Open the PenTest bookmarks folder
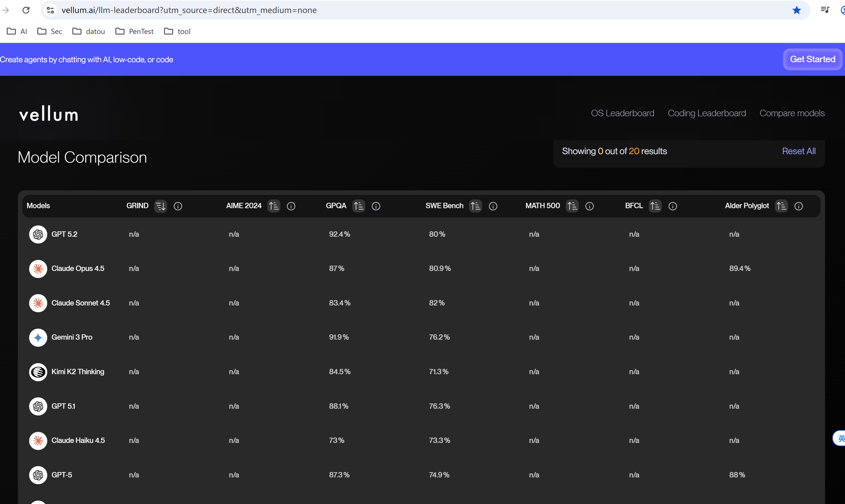The width and height of the screenshot is (845, 504). coord(134,31)
